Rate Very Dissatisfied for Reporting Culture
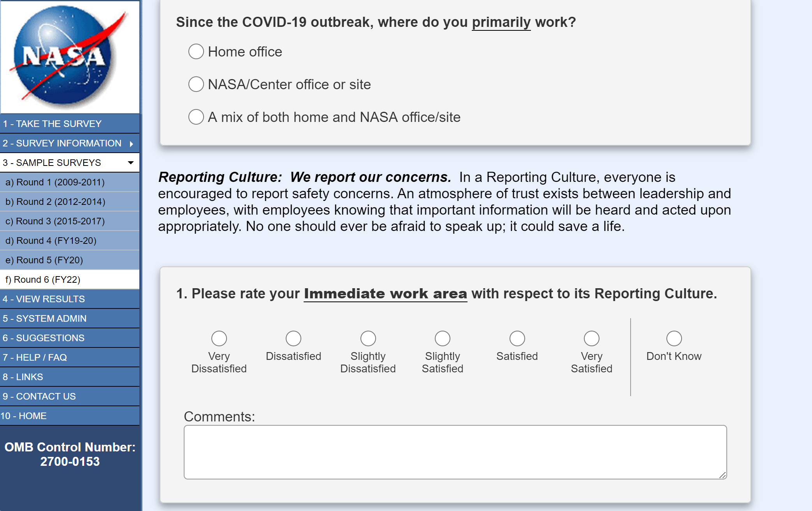This screenshot has width=812, height=511. click(x=219, y=338)
